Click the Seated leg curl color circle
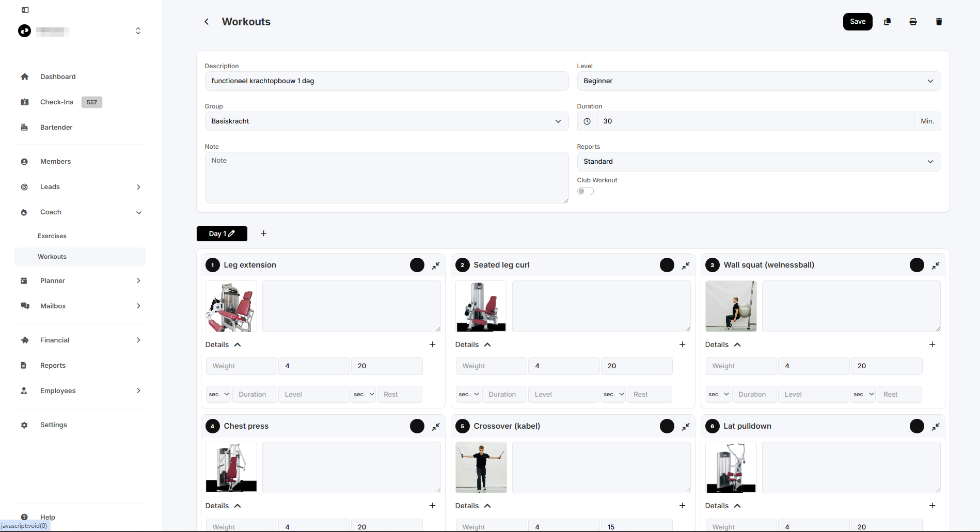The width and height of the screenshot is (980, 532). pos(667,265)
